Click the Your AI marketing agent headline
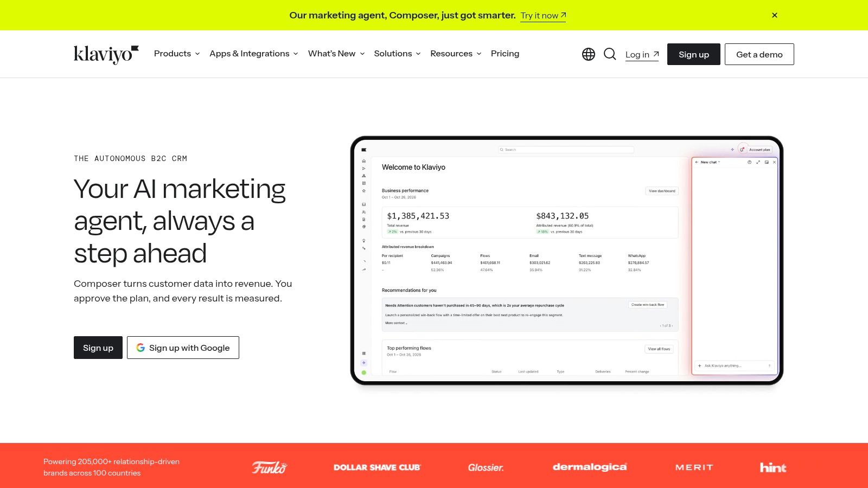This screenshot has width=868, height=488. coord(180,221)
